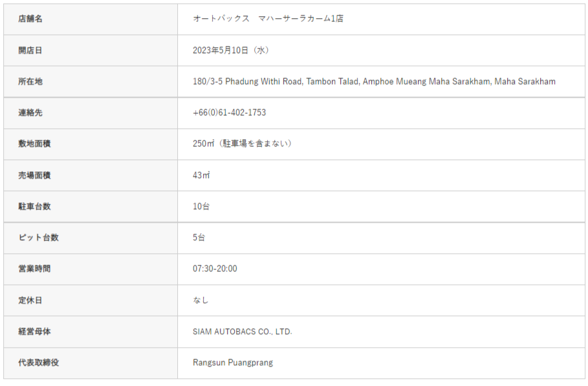Click the 43㎡ sales floor value
The height and width of the screenshot is (386, 588).
coord(201,175)
